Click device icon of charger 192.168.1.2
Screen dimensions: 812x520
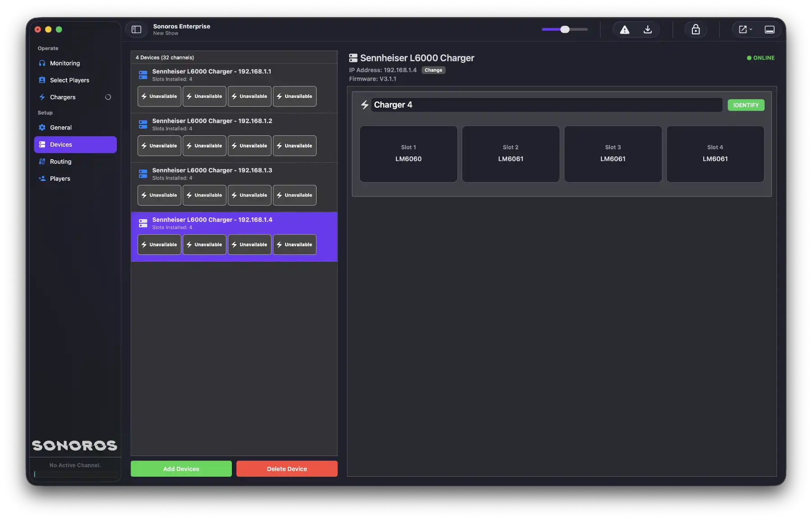[x=143, y=124]
